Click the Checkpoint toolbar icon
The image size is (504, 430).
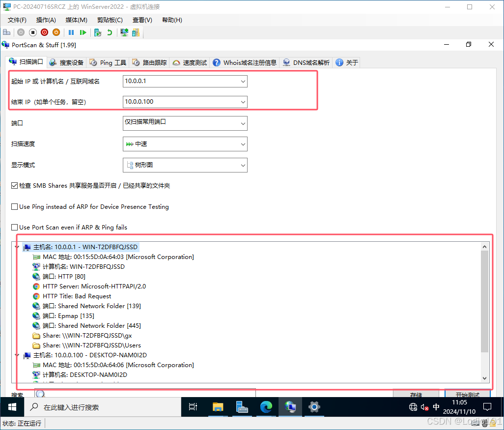(98, 32)
